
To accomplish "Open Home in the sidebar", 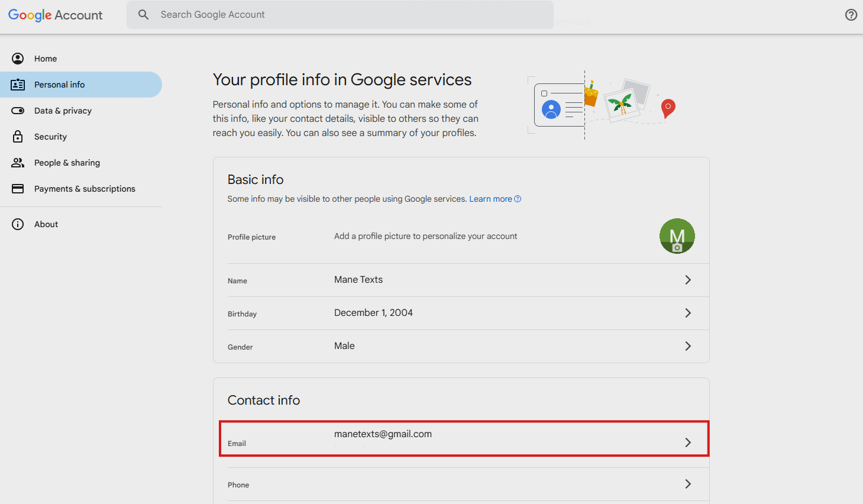I will click(x=81, y=59).
